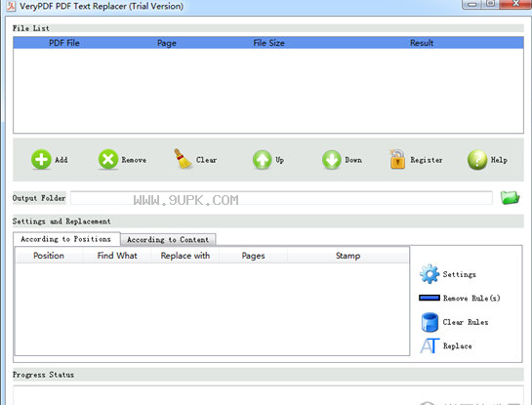Maximize the VeryPDF window

pos(490,4)
